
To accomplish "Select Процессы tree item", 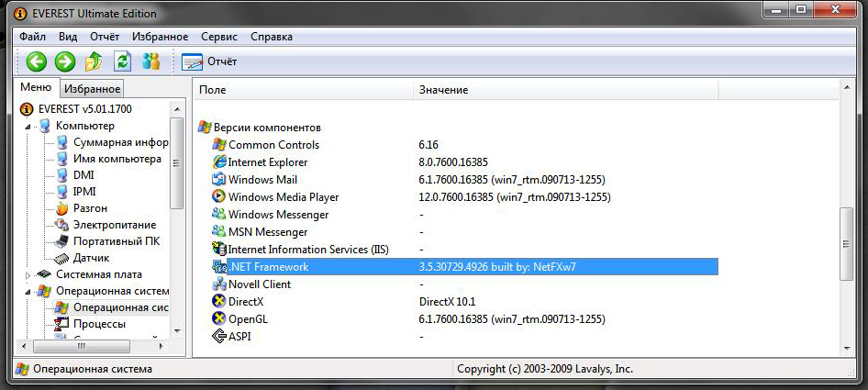I will coord(99,324).
